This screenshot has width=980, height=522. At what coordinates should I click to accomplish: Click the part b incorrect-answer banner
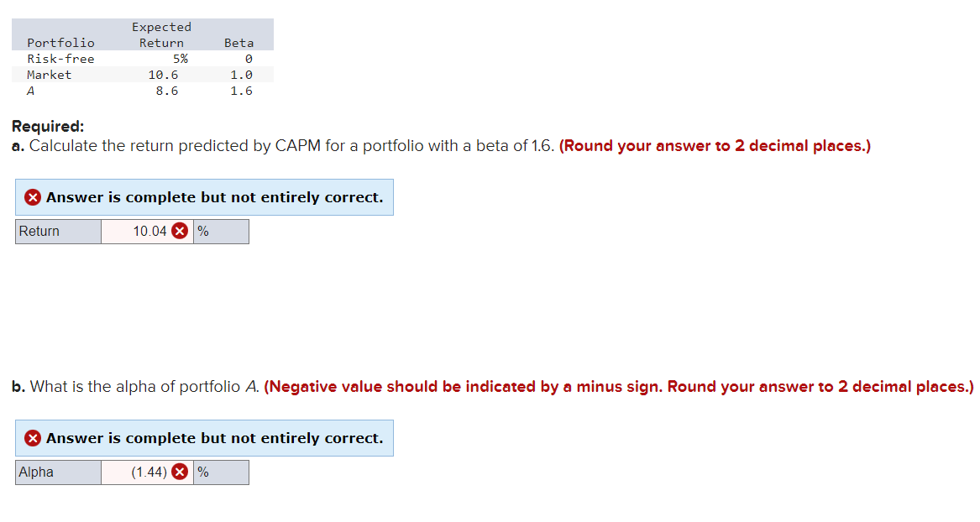(x=204, y=437)
